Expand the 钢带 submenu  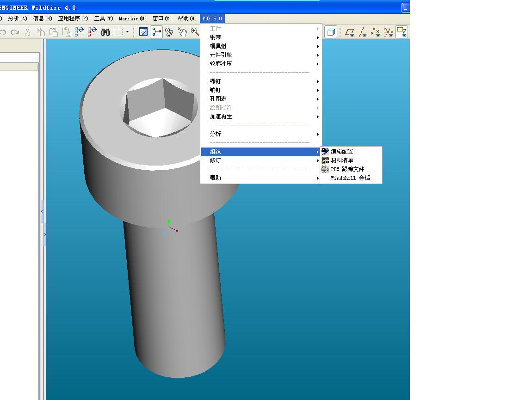[260, 37]
